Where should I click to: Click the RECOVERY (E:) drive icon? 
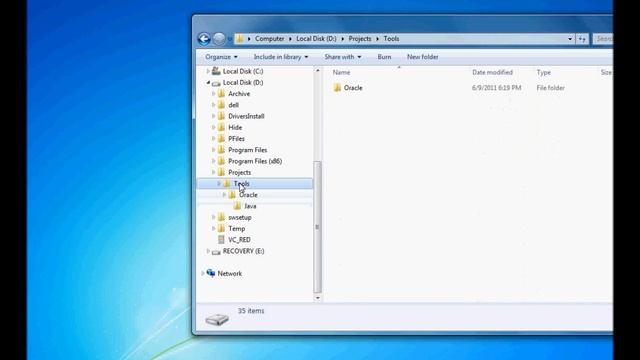216,252
